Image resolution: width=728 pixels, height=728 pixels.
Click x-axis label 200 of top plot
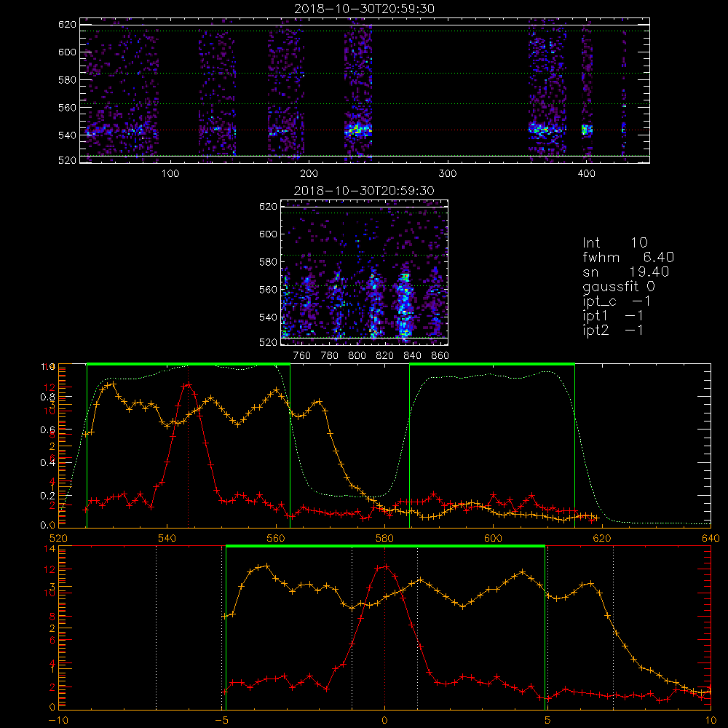click(309, 174)
